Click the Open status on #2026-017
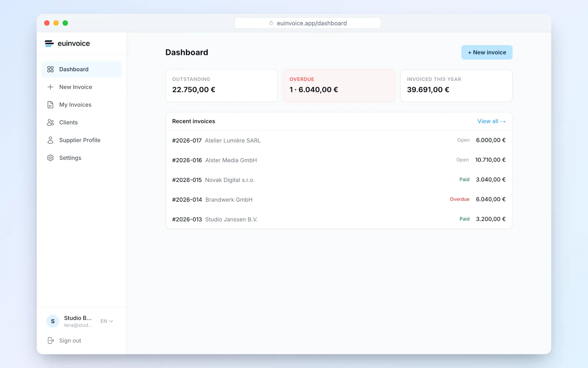The width and height of the screenshot is (588, 368). coord(463,140)
